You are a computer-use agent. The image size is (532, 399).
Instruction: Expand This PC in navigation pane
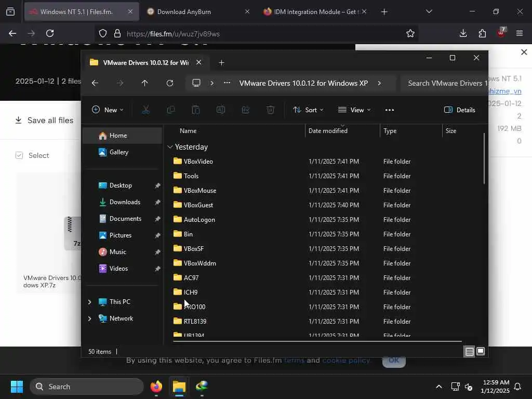(x=89, y=302)
